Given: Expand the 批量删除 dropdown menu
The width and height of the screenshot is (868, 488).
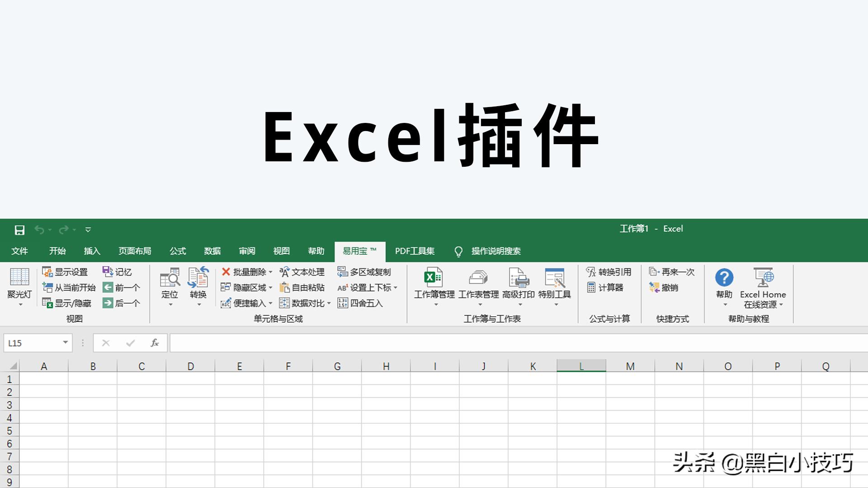Looking at the screenshot, I should (271, 272).
